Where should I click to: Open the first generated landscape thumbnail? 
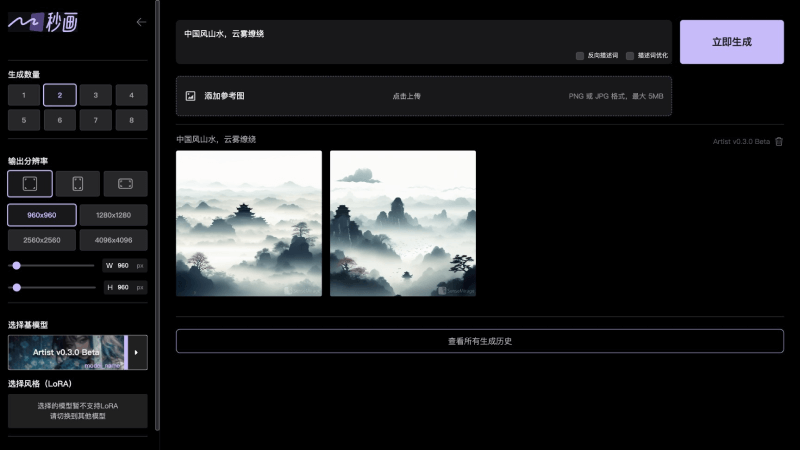coord(249,223)
